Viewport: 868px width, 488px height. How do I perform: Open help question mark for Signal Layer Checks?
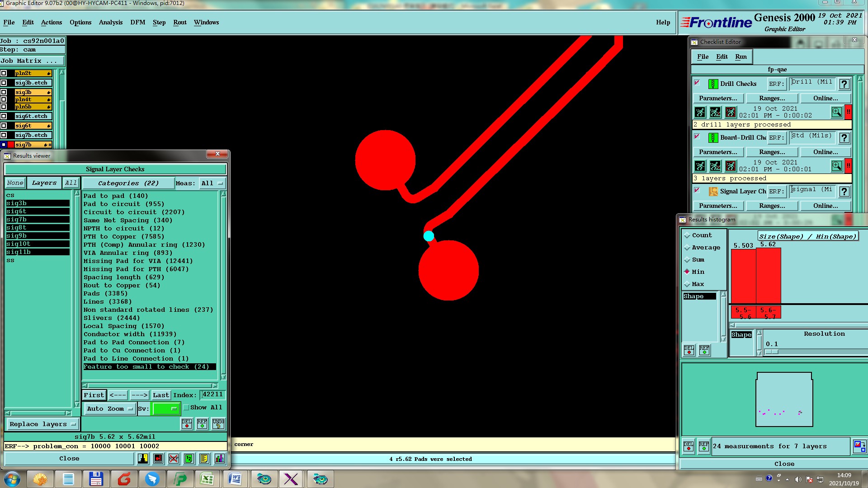tap(844, 192)
